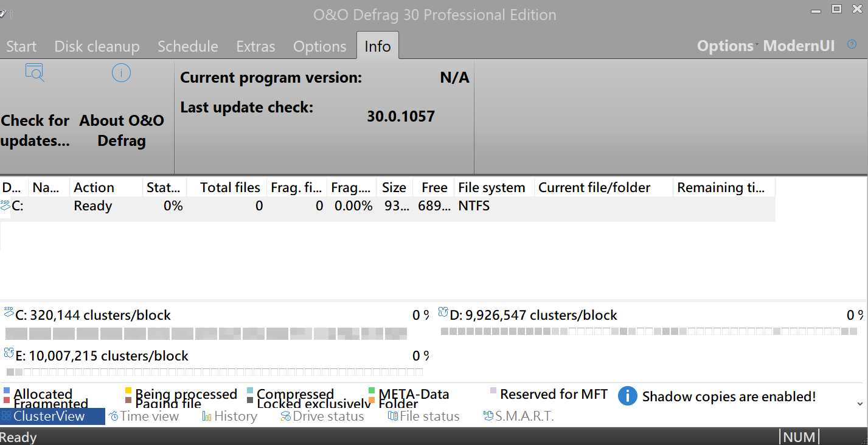Click the SSD icon beside C: cluster block

9,312
